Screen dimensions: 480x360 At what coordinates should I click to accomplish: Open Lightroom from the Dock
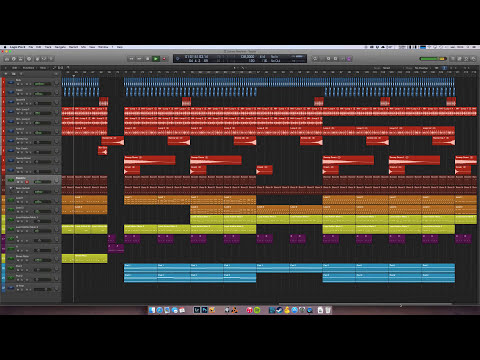click(x=197, y=310)
